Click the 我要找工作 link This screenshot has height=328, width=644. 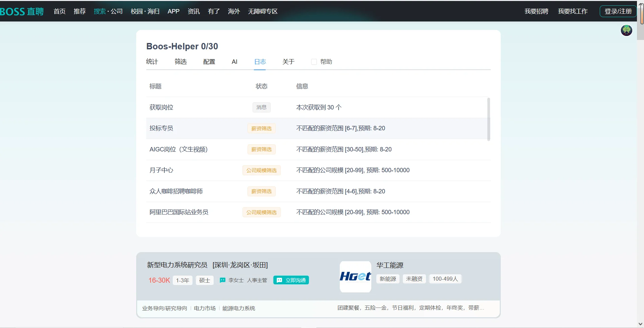click(x=573, y=11)
